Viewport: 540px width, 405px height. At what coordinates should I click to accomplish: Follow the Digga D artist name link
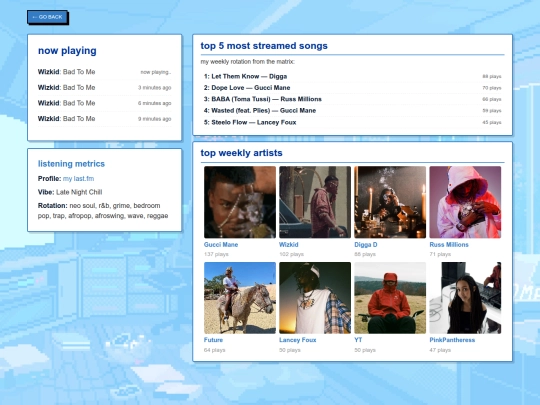pos(366,245)
